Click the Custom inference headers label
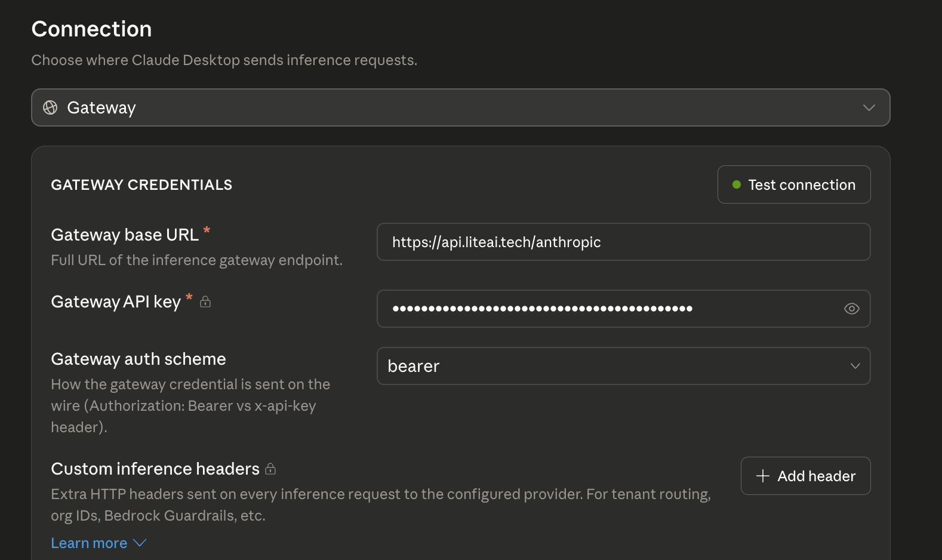This screenshot has height=560, width=942. [155, 469]
